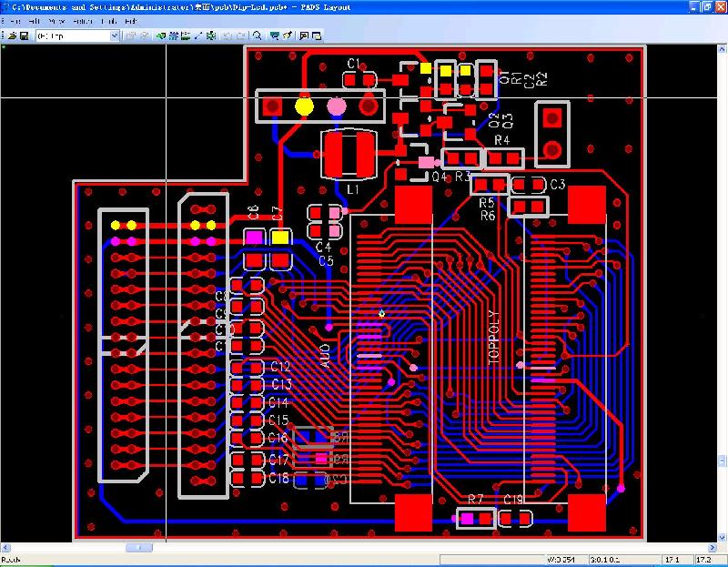The height and width of the screenshot is (567, 728).
Task: Open the Help menu
Action: click(x=131, y=20)
